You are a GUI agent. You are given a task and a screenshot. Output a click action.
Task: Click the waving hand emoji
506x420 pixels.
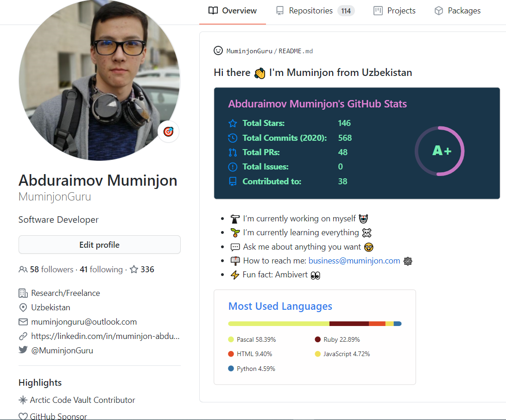(260, 73)
